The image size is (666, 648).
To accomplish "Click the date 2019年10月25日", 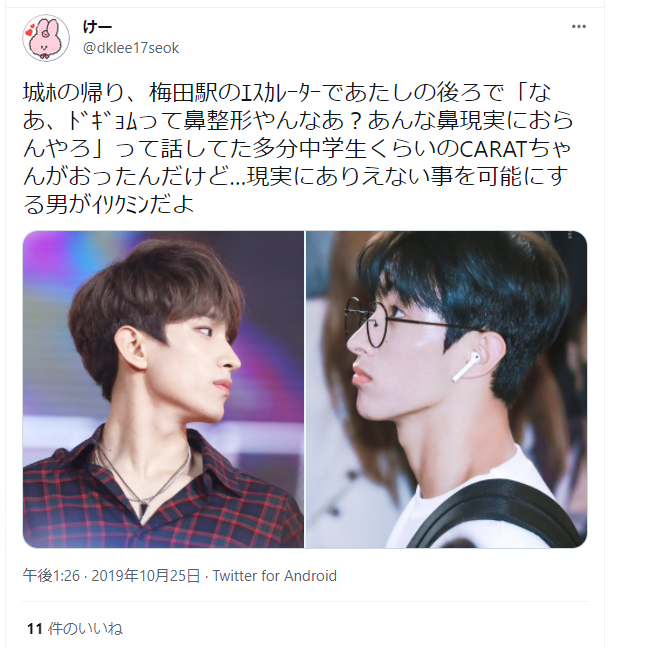I will click(x=146, y=576).
